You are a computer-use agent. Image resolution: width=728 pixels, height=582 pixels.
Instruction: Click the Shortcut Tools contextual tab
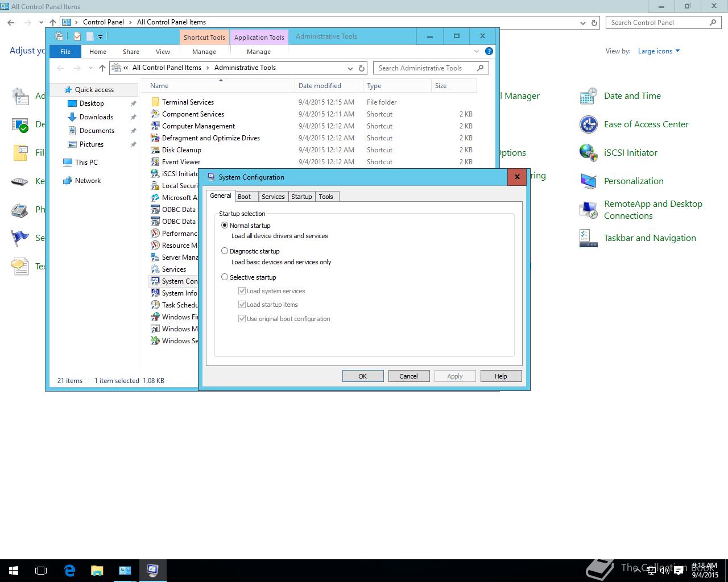click(x=204, y=38)
